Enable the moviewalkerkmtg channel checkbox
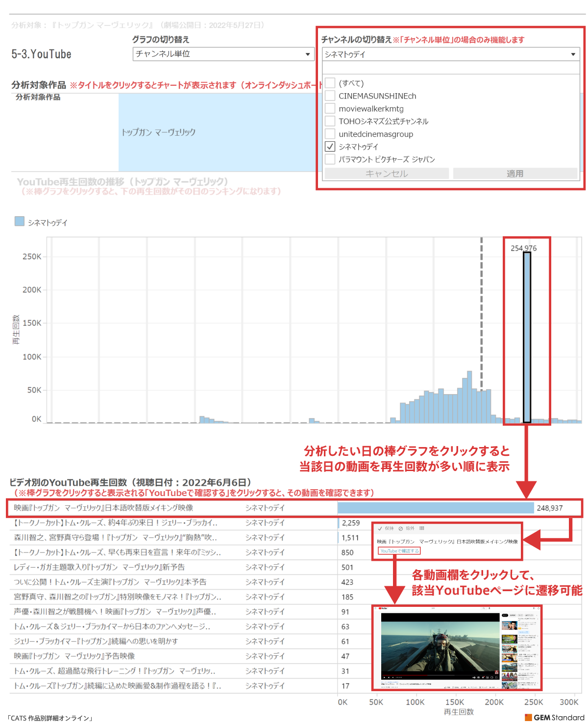This screenshot has height=724, width=588. 330,108
